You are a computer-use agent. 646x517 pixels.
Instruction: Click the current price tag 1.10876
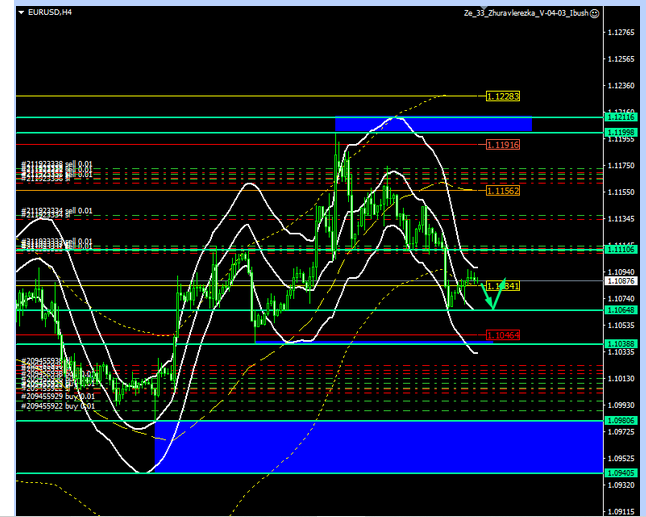click(621, 281)
